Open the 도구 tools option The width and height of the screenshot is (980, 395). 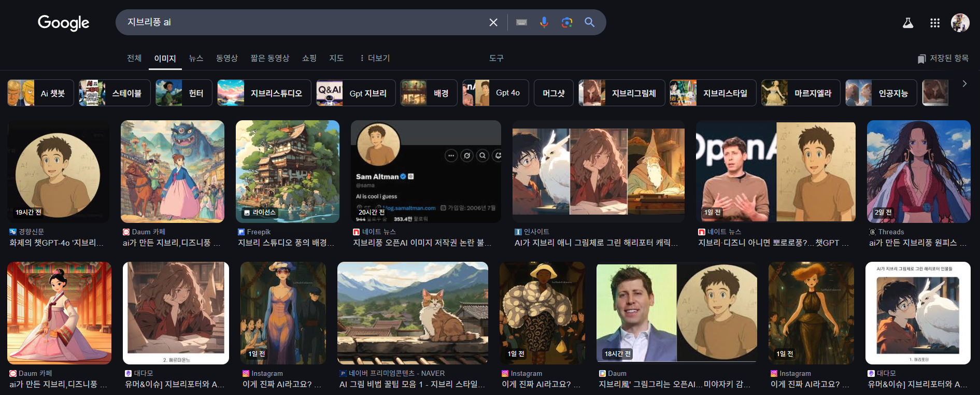pyautogui.click(x=496, y=58)
